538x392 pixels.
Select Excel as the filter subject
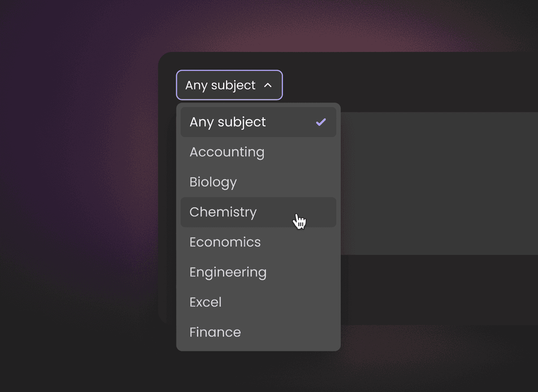tap(206, 302)
